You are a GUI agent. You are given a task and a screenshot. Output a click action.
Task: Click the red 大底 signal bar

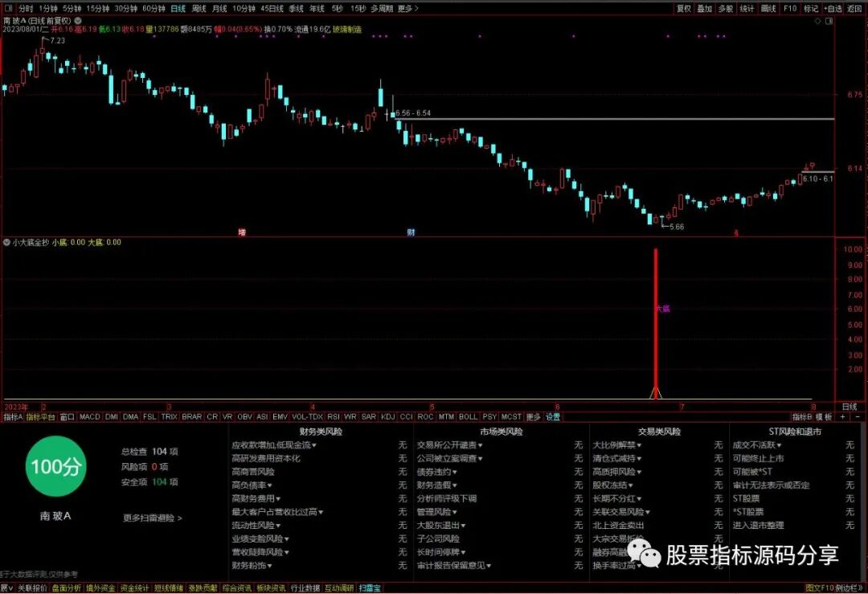(x=656, y=323)
